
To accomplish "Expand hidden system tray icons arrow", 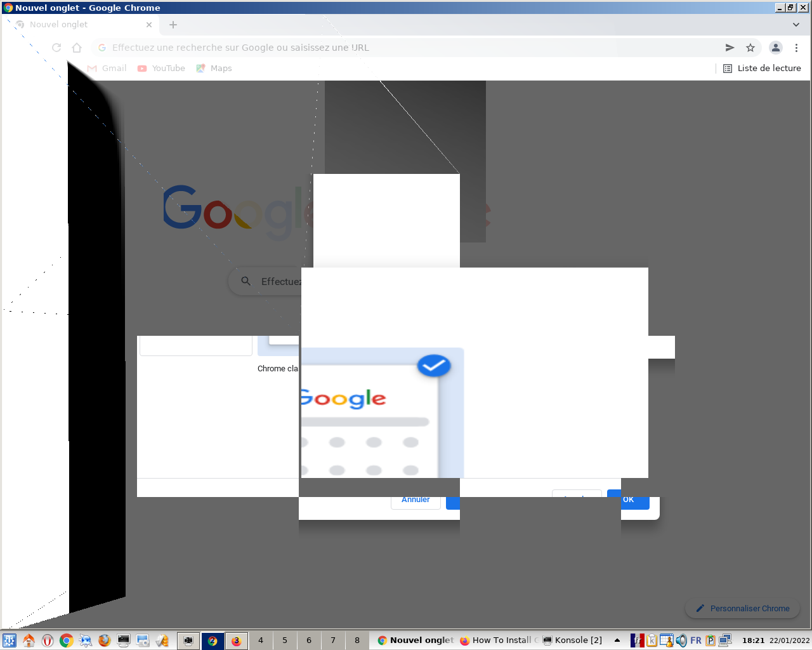I will coord(617,640).
